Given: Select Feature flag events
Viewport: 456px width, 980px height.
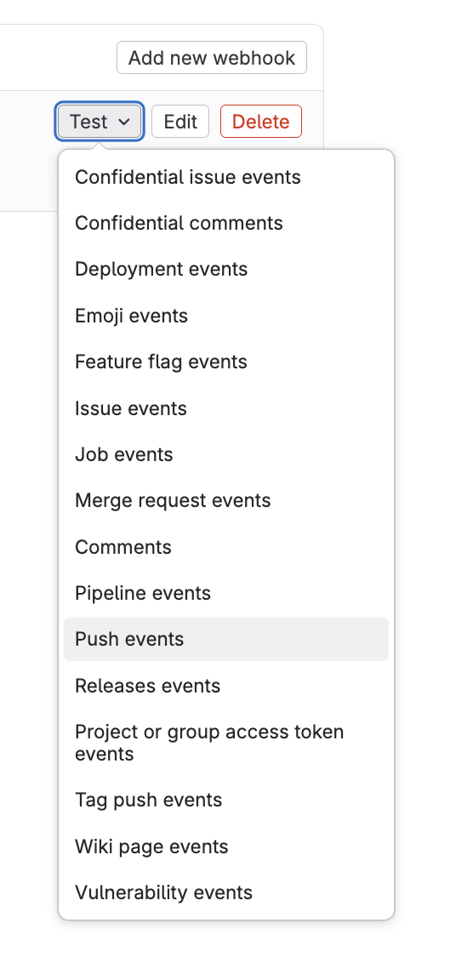Looking at the screenshot, I should (x=226, y=362).
